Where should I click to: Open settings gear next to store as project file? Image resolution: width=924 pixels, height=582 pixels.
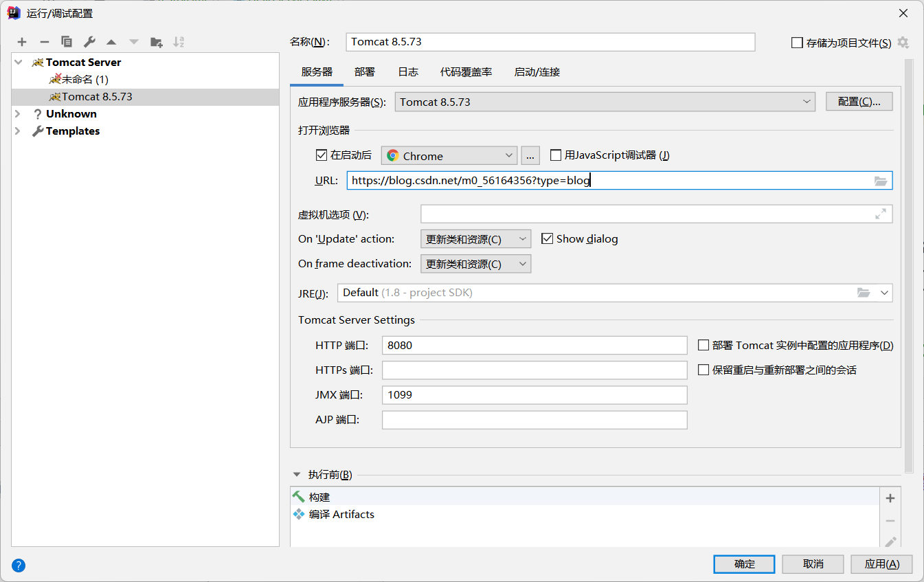tap(903, 43)
